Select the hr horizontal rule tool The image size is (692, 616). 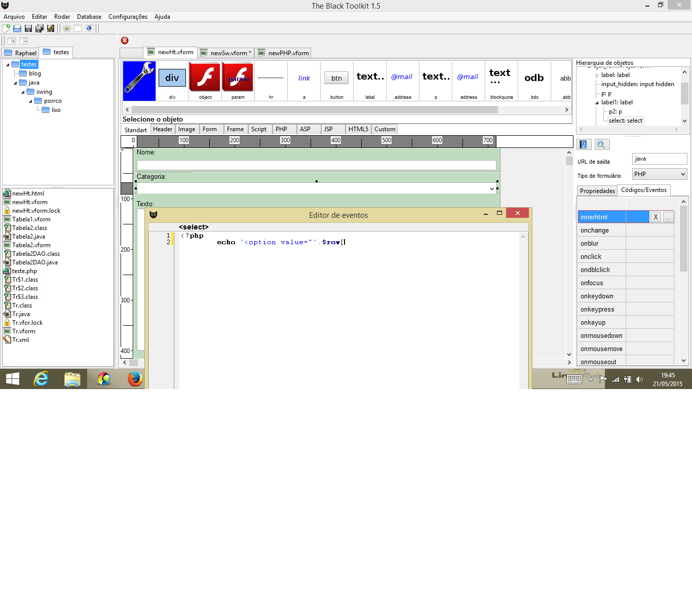pyautogui.click(x=271, y=79)
